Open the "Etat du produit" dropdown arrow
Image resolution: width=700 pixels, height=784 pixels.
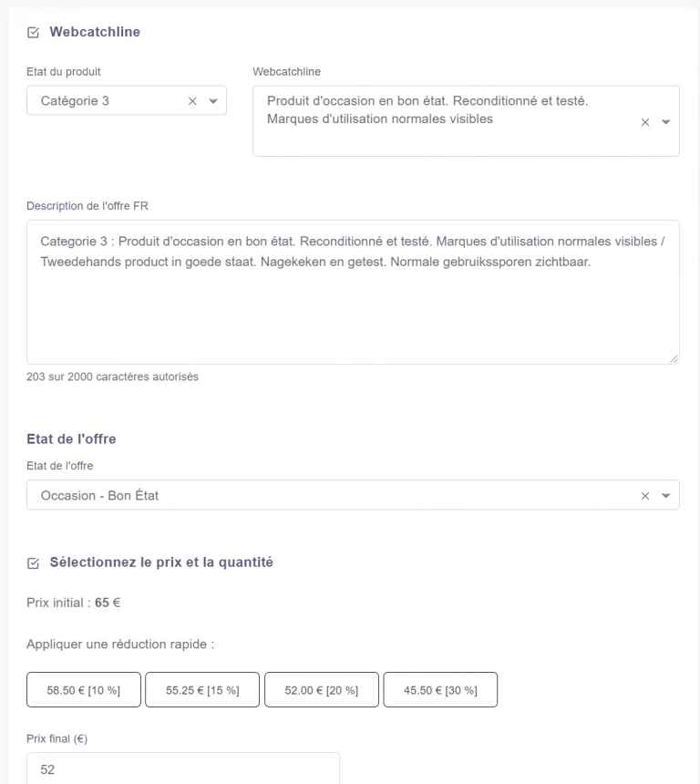[214, 101]
